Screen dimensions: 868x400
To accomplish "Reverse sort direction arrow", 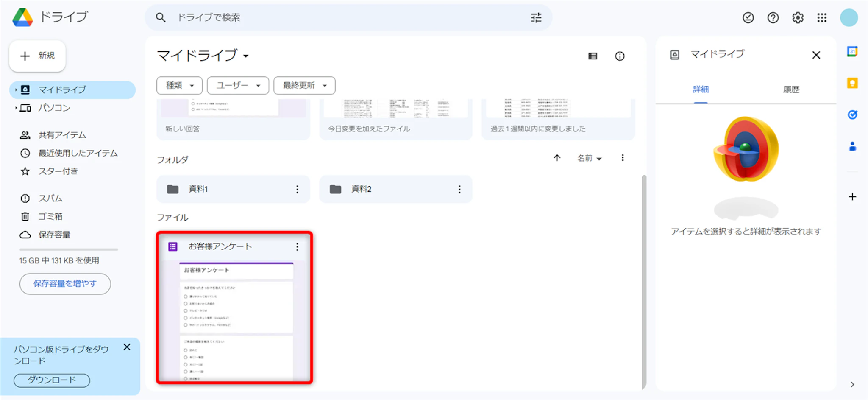I will [x=557, y=158].
